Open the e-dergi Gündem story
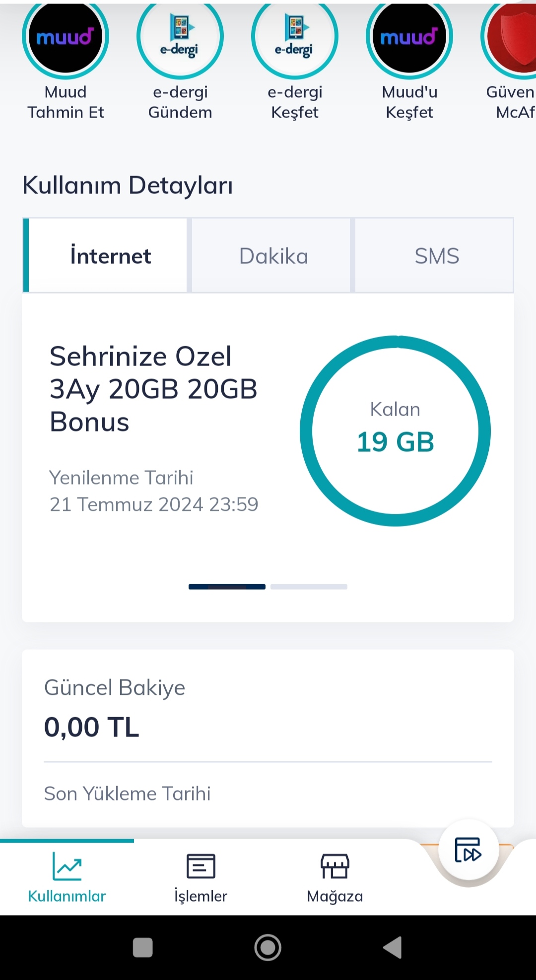The image size is (536, 980). click(x=180, y=37)
